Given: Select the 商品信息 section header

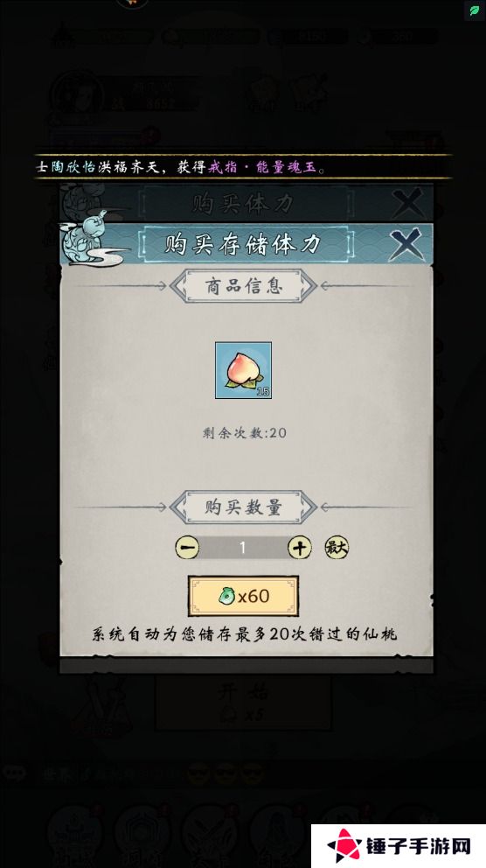Looking at the screenshot, I should [x=243, y=285].
